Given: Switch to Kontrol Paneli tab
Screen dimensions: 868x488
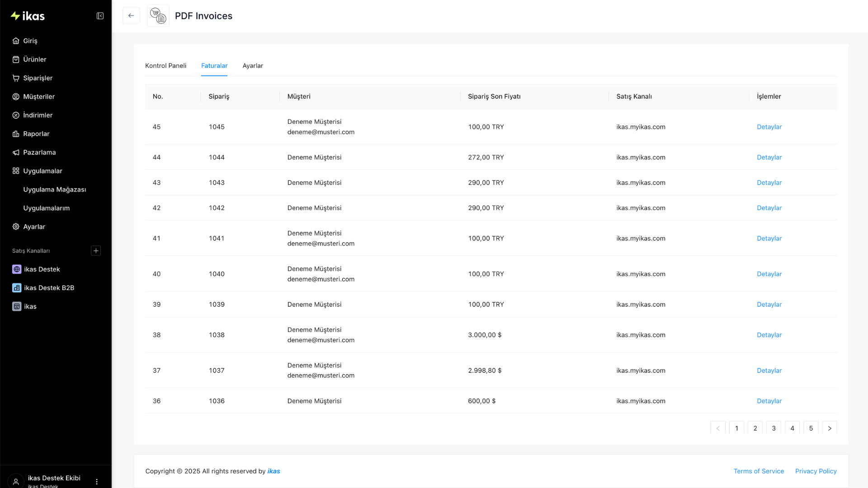Looking at the screenshot, I should (165, 66).
